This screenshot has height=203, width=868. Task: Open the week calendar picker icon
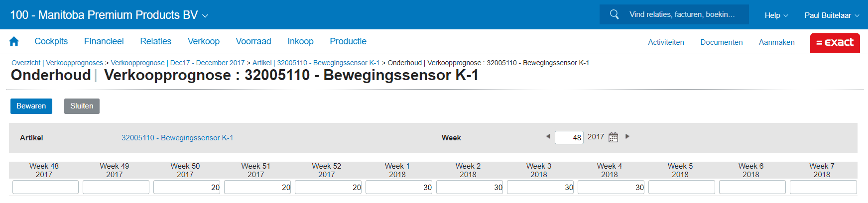tap(614, 137)
